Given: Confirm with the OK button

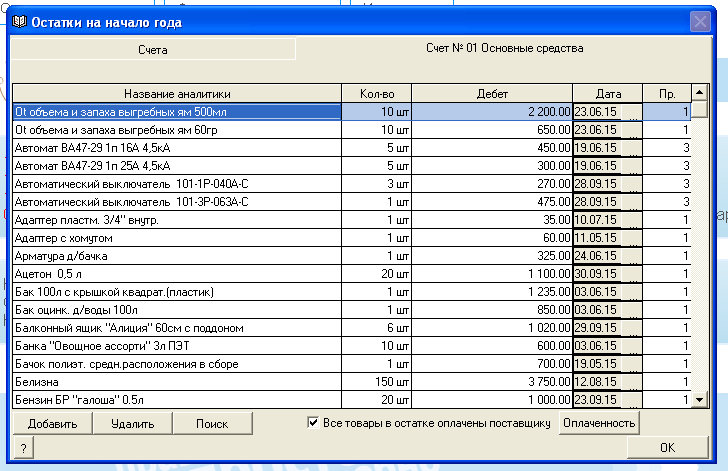Looking at the screenshot, I should (667, 447).
